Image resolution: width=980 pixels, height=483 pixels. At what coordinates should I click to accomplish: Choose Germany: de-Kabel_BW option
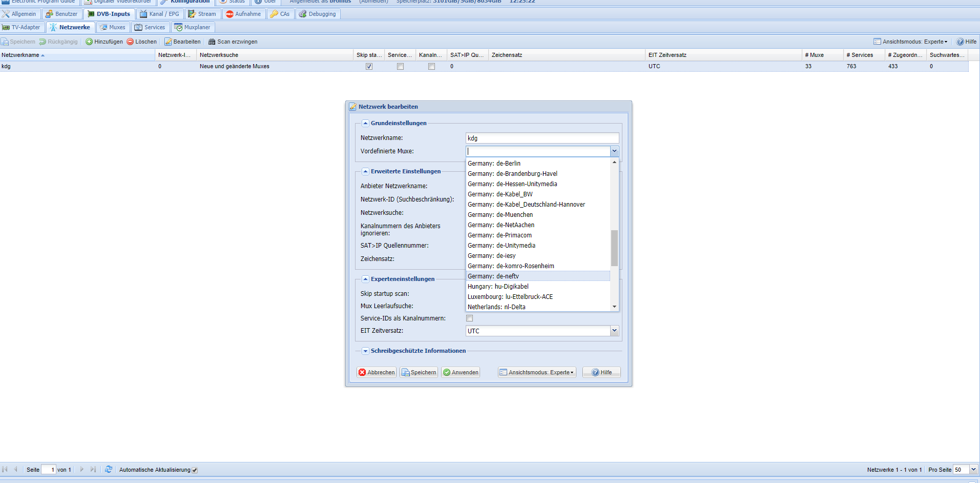click(538, 194)
